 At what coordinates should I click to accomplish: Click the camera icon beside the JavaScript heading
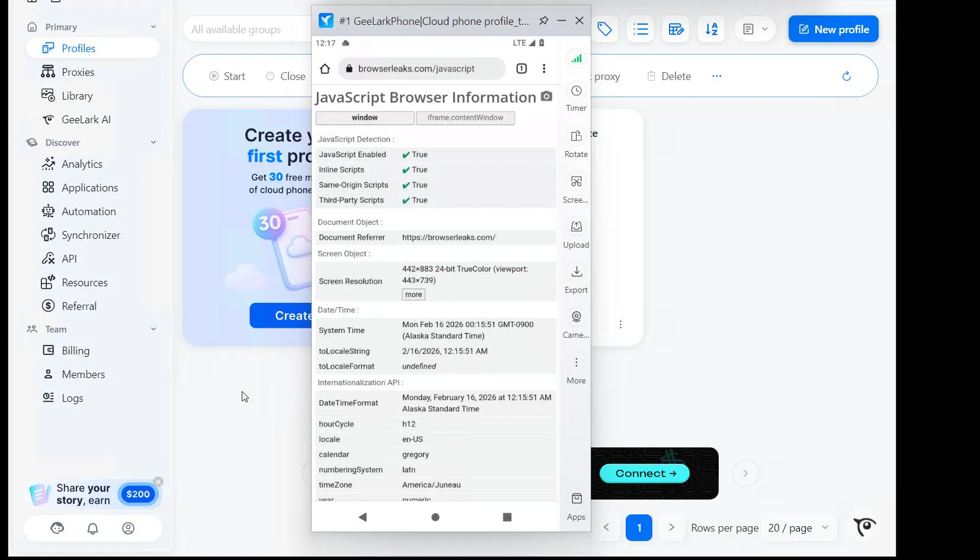click(x=546, y=96)
